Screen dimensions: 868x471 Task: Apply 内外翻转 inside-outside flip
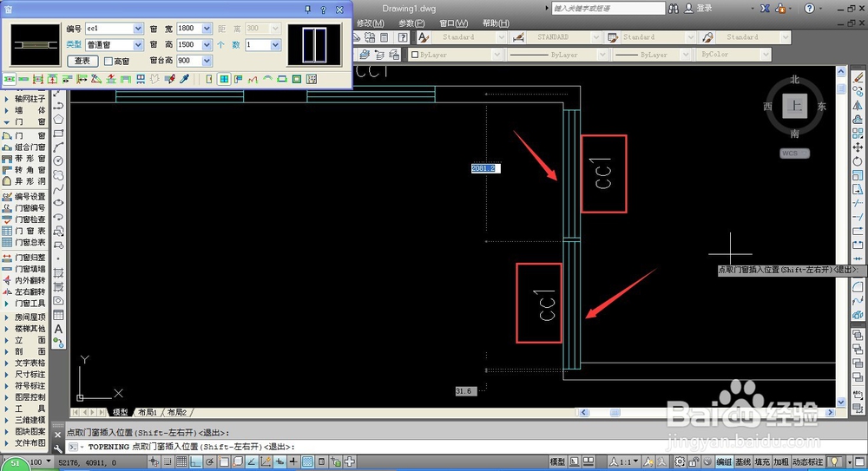coord(23,281)
